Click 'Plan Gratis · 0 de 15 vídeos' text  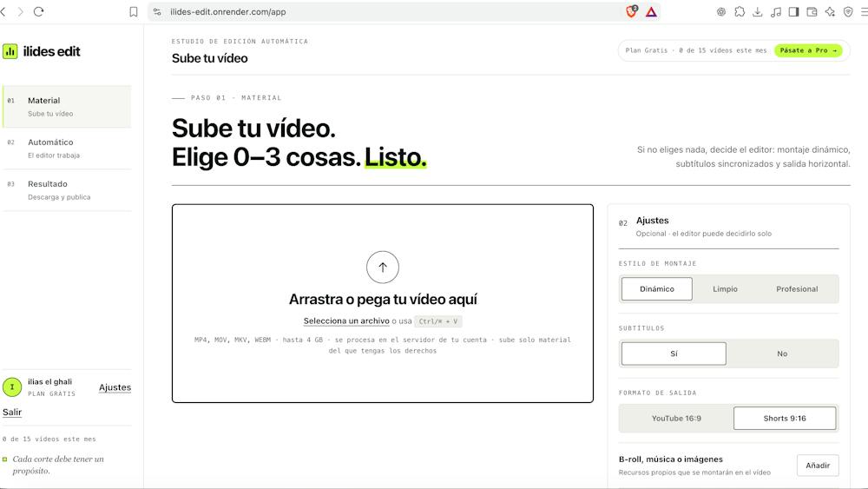pyautogui.click(x=696, y=50)
